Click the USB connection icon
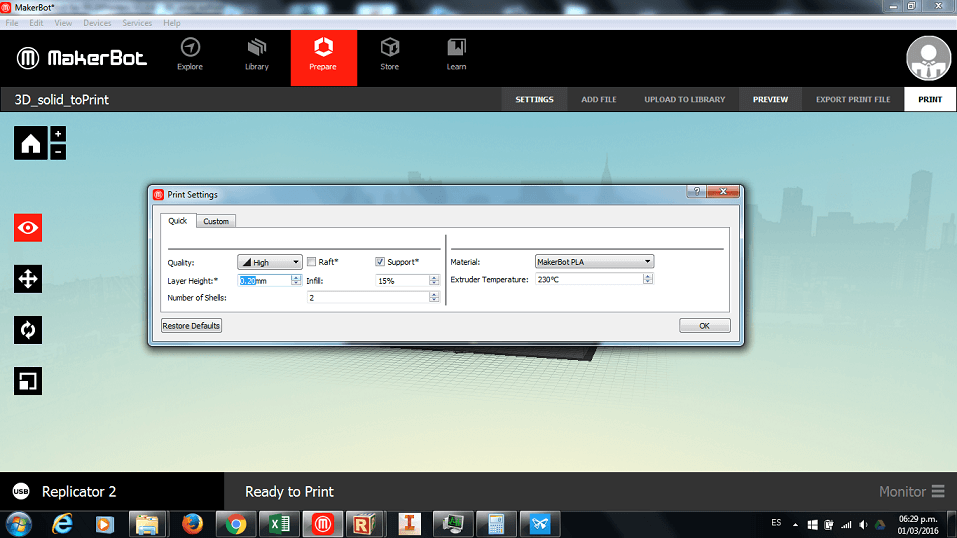Image resolution: width=957 pixels, height=538 pixels. tap(21, 491)
